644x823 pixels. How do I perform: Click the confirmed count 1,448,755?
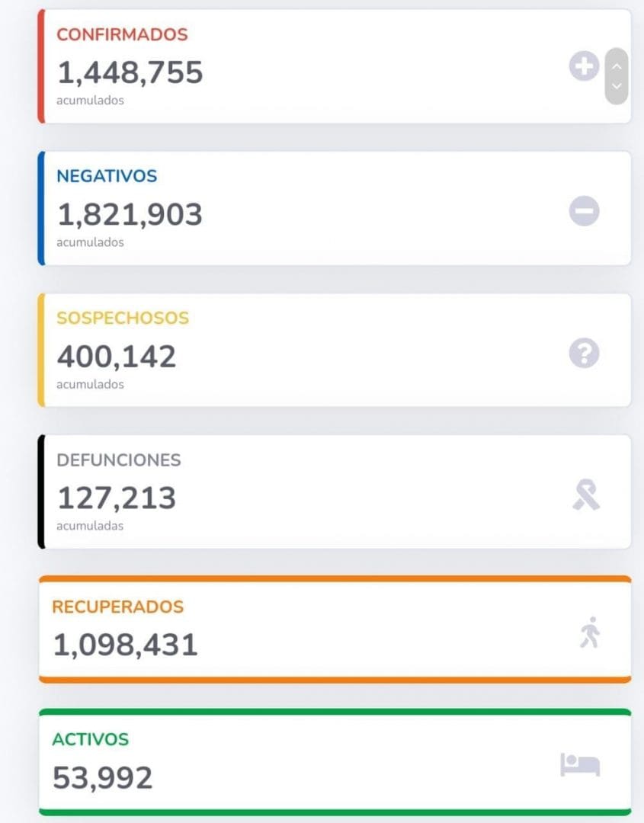pos(130,73)
